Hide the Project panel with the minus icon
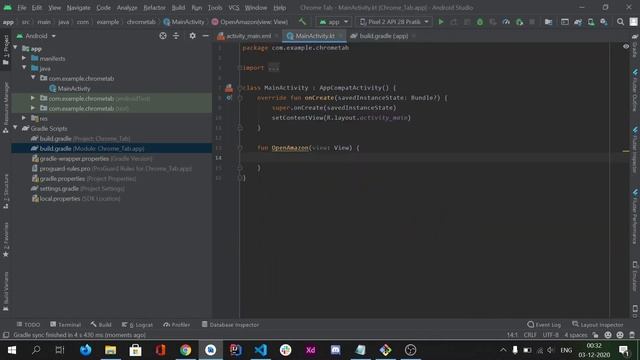 pyautogui.click(x=205, y=36)
